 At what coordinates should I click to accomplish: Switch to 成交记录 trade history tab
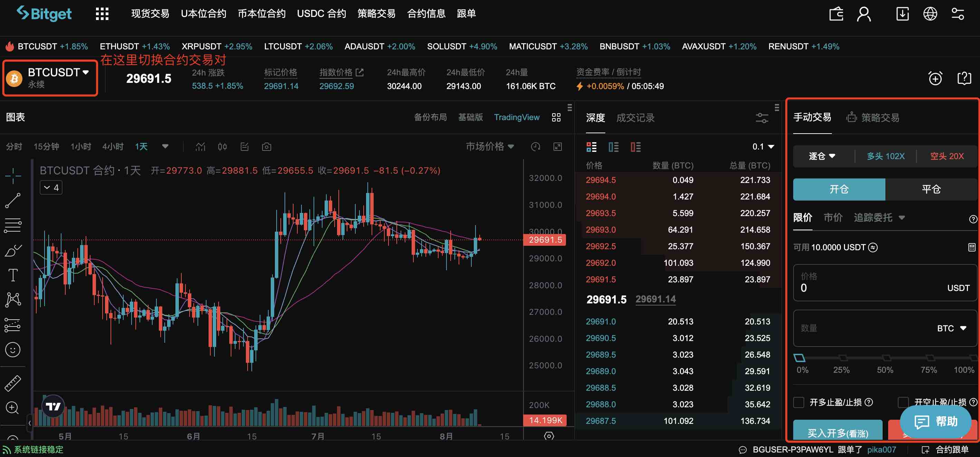(635, 118)
